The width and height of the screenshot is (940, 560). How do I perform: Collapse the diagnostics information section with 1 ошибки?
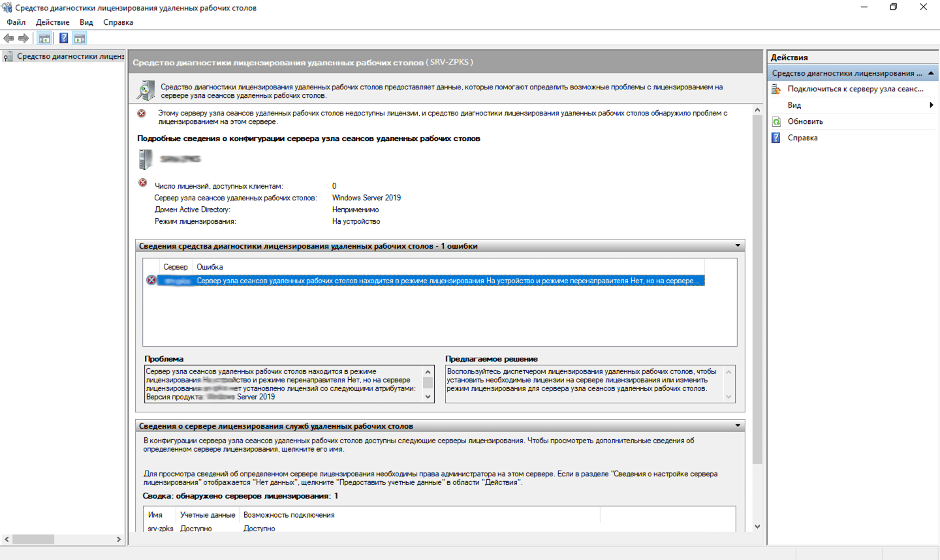pos(738,246)
